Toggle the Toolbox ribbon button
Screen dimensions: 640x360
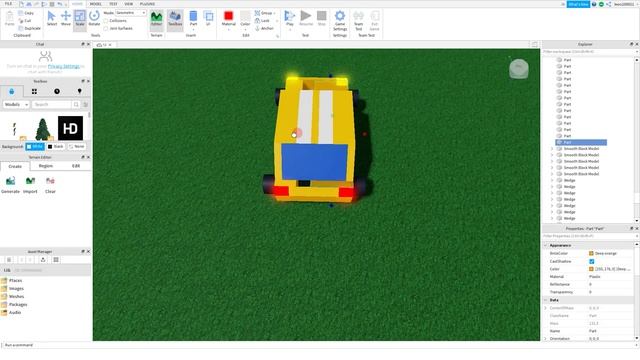175,19
